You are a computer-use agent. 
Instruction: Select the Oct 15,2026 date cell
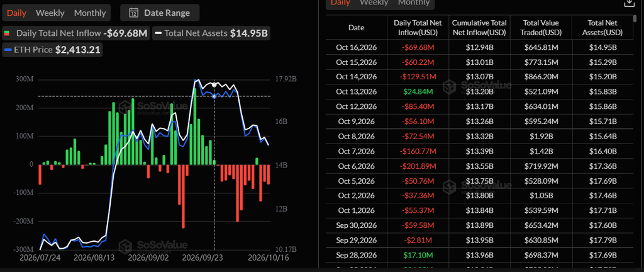[x=356, y=62]
